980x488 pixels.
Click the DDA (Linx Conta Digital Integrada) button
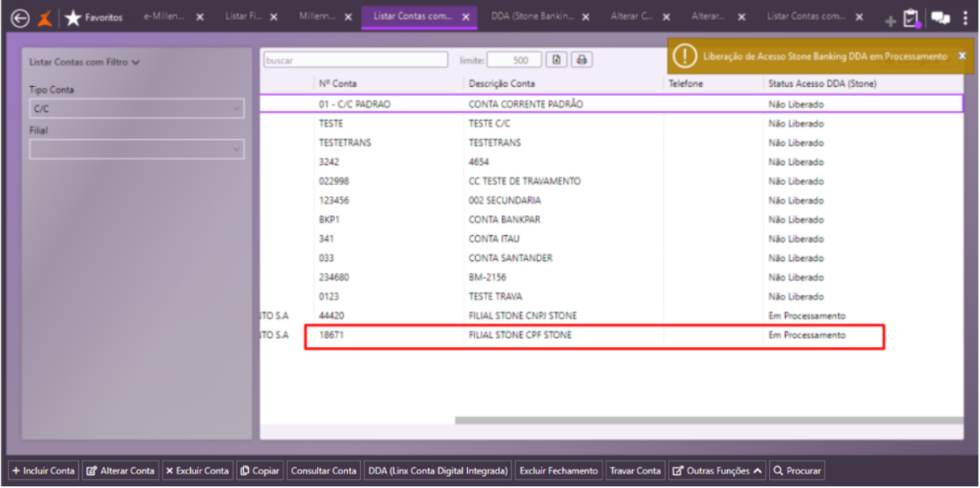pyautogui.click(x=438, y=471)
